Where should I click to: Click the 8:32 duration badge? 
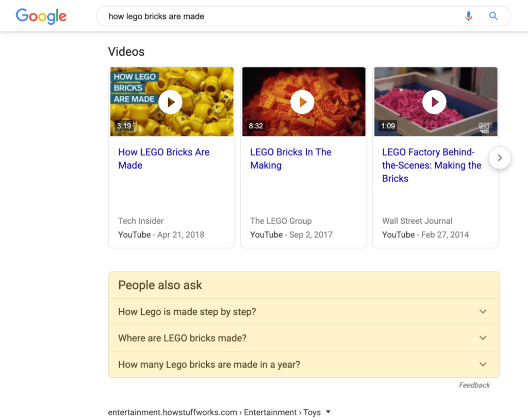coord(256,126)
